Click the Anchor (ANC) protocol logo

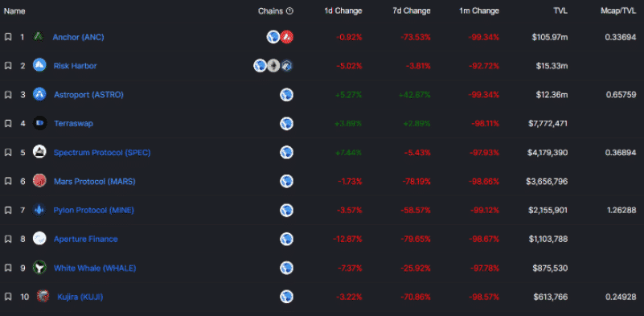(39, 36)
